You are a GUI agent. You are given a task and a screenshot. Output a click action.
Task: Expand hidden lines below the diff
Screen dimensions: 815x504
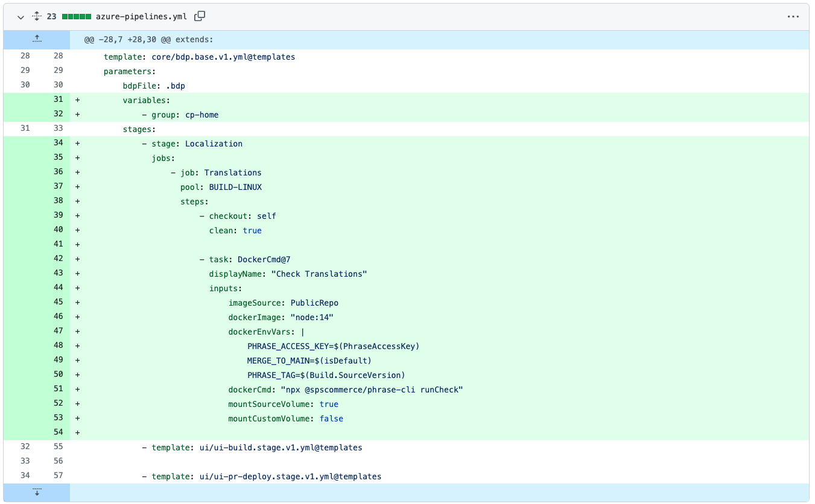pos(37,493)
